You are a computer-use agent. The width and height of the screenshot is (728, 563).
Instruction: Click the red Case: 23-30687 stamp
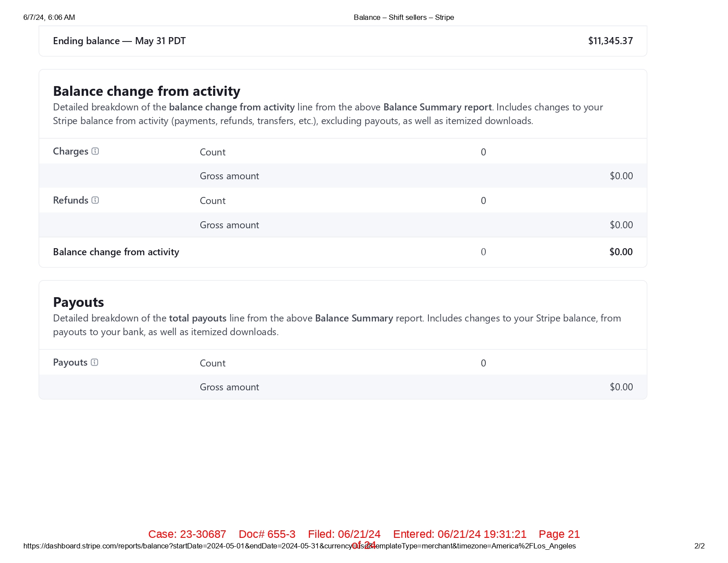pos(187,534)
